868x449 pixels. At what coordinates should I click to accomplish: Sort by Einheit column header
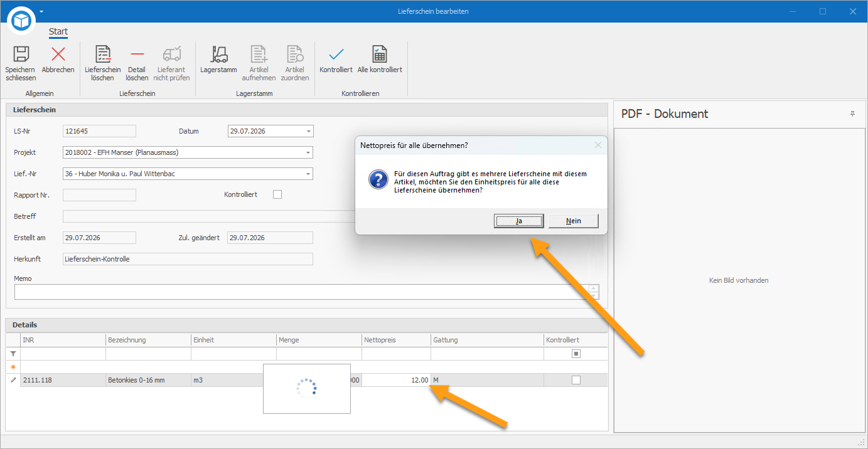pos(233,340)
